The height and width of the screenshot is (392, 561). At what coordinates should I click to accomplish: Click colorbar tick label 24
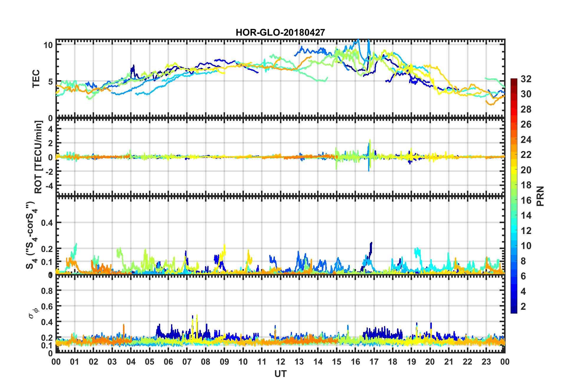[526, 140]
